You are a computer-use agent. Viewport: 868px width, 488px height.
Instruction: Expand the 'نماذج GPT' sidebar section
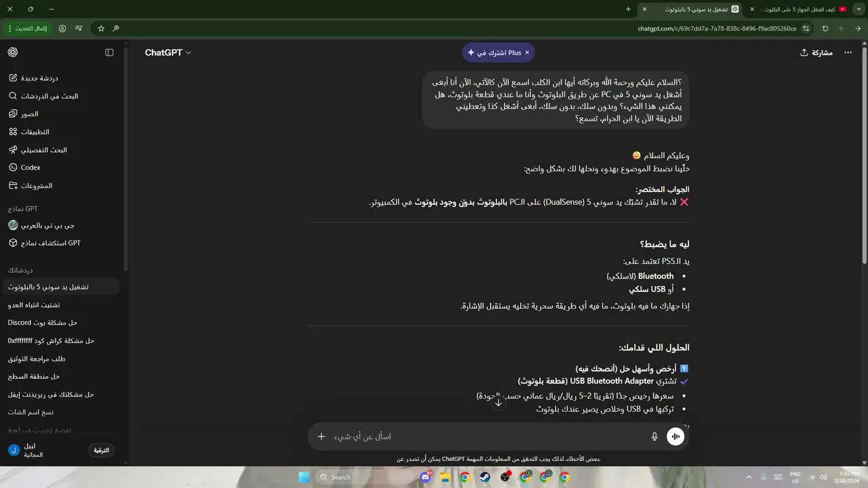point(23,209)
